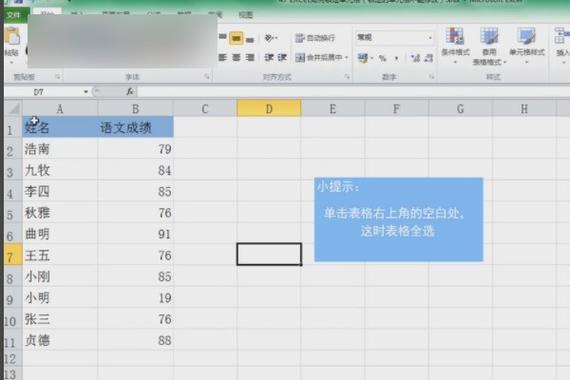The width and height of the screenshot is (570, 380).
Task: Apply percent style
Action: coord(382,58)
